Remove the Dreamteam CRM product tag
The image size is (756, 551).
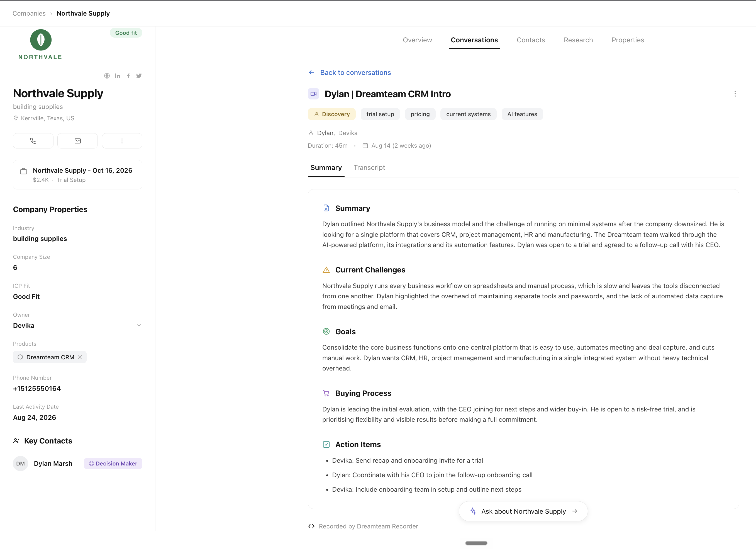[80, 357]
